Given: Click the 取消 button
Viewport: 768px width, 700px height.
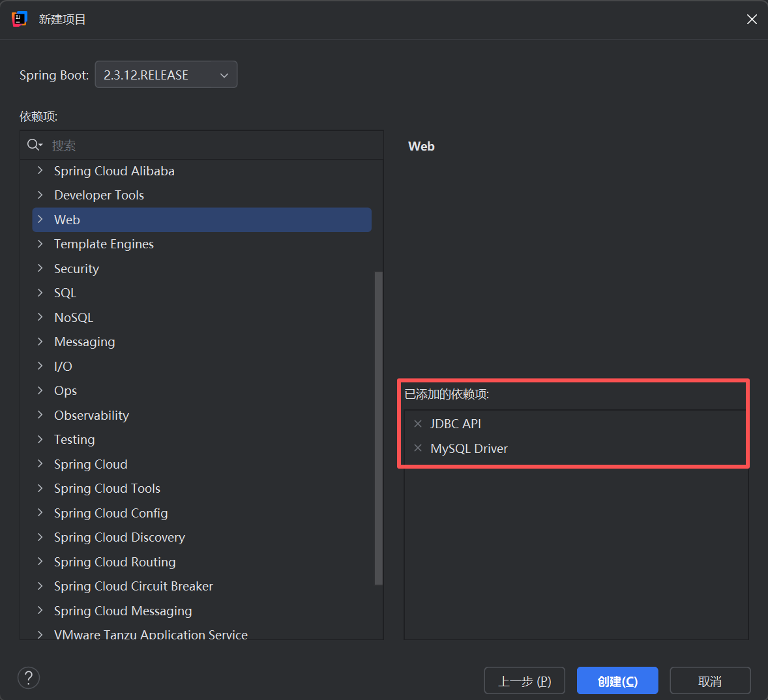Looking at the screenshot, I should pos(710,680).
